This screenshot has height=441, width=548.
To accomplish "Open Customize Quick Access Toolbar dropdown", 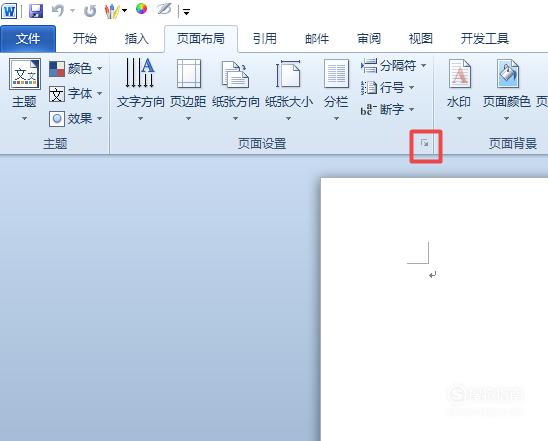I will [x=187, y=13].
